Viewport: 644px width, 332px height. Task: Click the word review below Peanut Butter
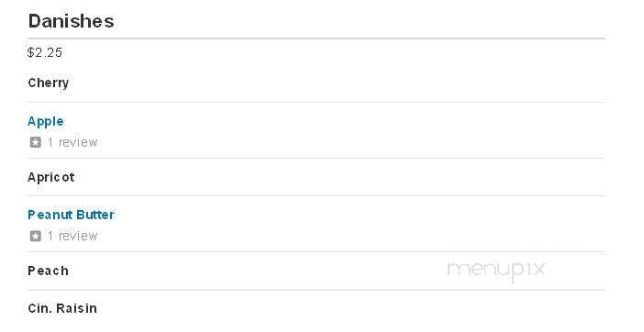click(x=78, y=236)
